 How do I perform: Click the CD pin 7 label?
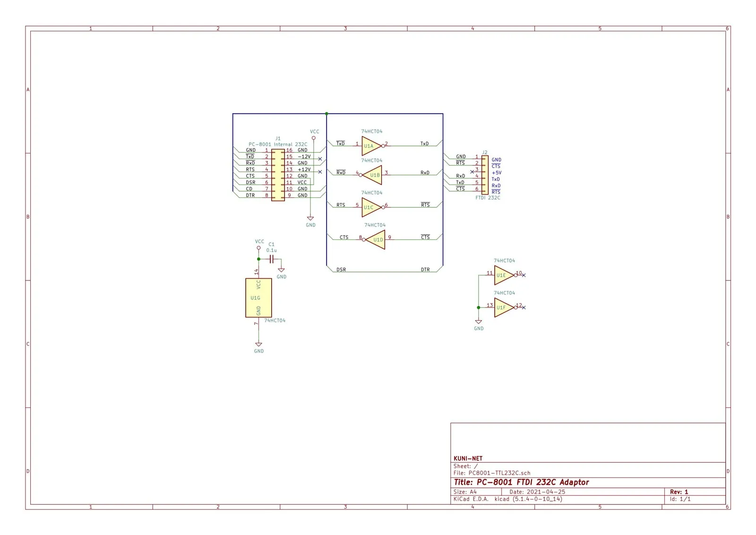(249, 189)
